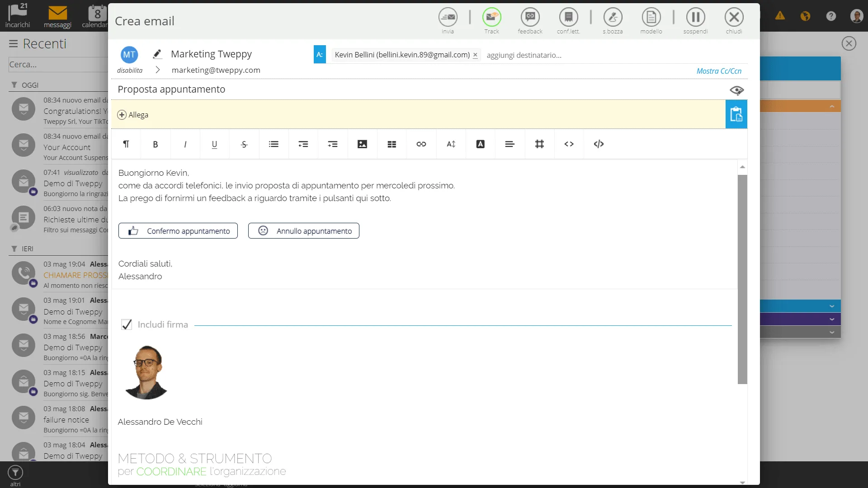
Task: Toggle strikethrough formatting
Action: pos(244,144)
